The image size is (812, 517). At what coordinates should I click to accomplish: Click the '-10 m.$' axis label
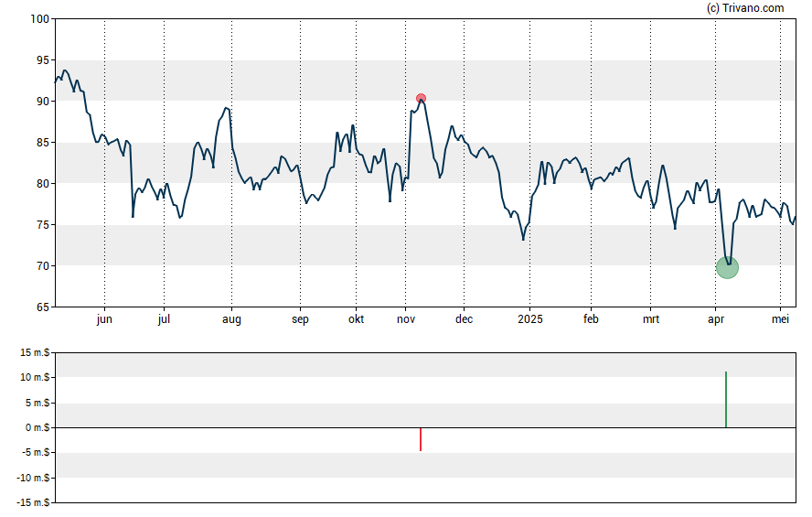click(33, 478)
